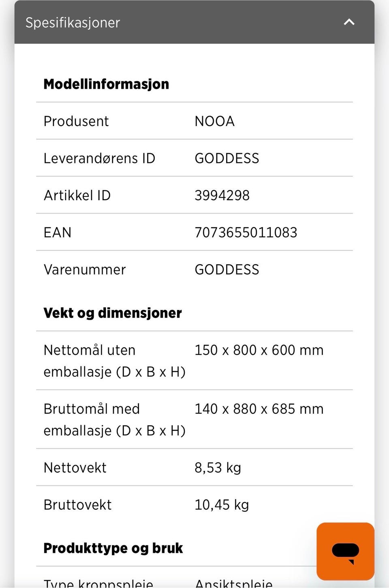Click the Produkttype og bruk heading
This screenshot has width=389, height=588.
pyautogui.click(x=113, y=548)
